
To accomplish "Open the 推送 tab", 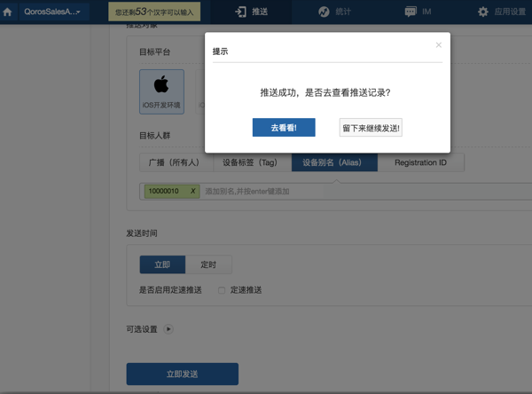I will [251, 12].
